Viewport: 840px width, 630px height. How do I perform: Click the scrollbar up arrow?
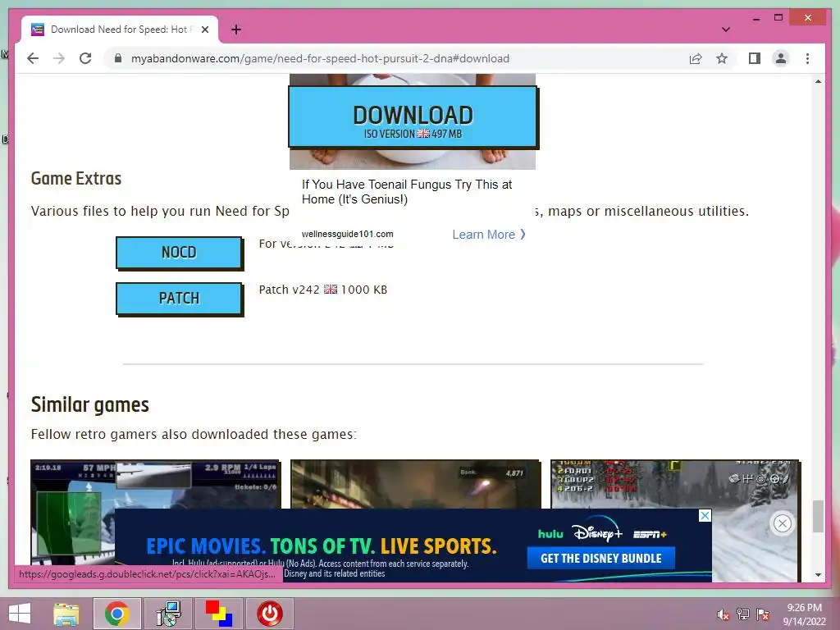tap(818, 81)
